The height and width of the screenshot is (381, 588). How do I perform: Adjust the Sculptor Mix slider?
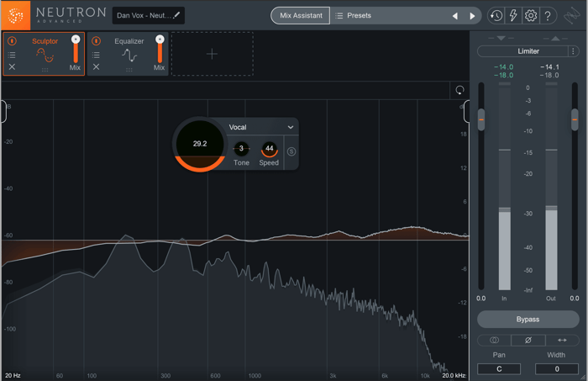click(x=76, y=50)
